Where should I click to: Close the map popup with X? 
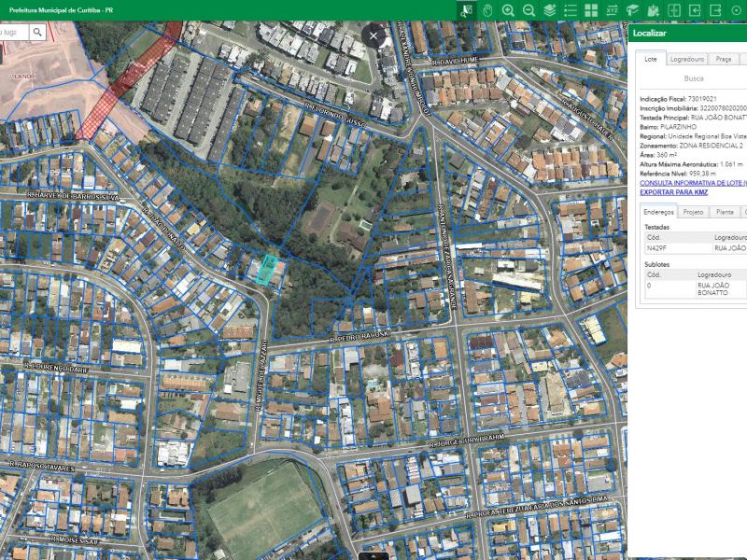[x=373, y=35]
